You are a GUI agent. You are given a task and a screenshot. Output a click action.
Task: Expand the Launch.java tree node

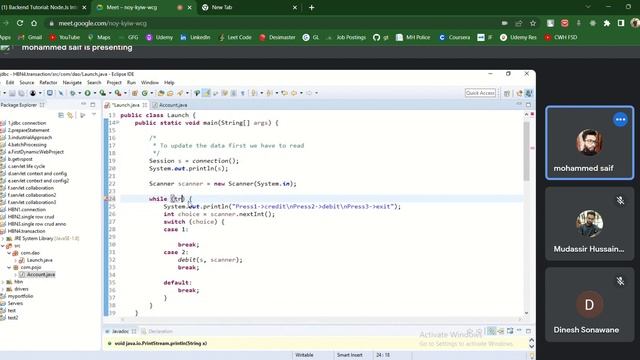pos(16,260)
